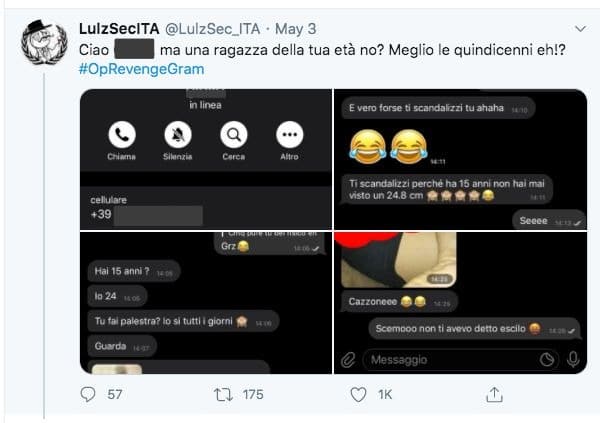Viewport: 600px width, 423px height.
Task: Click the microphone voice message icon
Action: (x=573, y=359)
